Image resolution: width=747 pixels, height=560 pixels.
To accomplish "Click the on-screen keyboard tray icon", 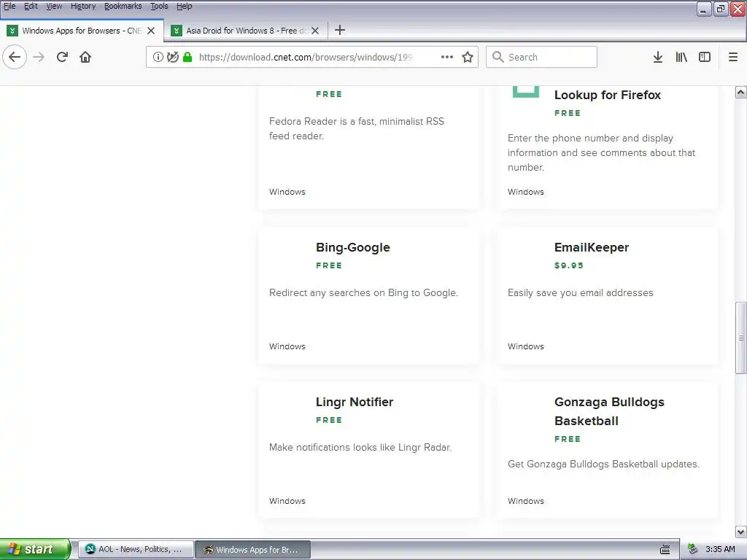I will [x=665, y=550].
